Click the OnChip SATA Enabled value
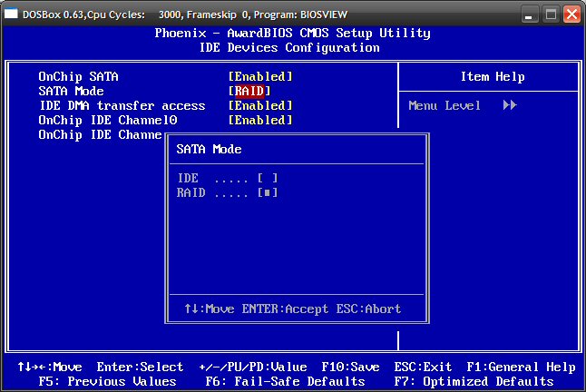Image resolution: width=586 pixels, height=392 pixels. tap(260, 76)
